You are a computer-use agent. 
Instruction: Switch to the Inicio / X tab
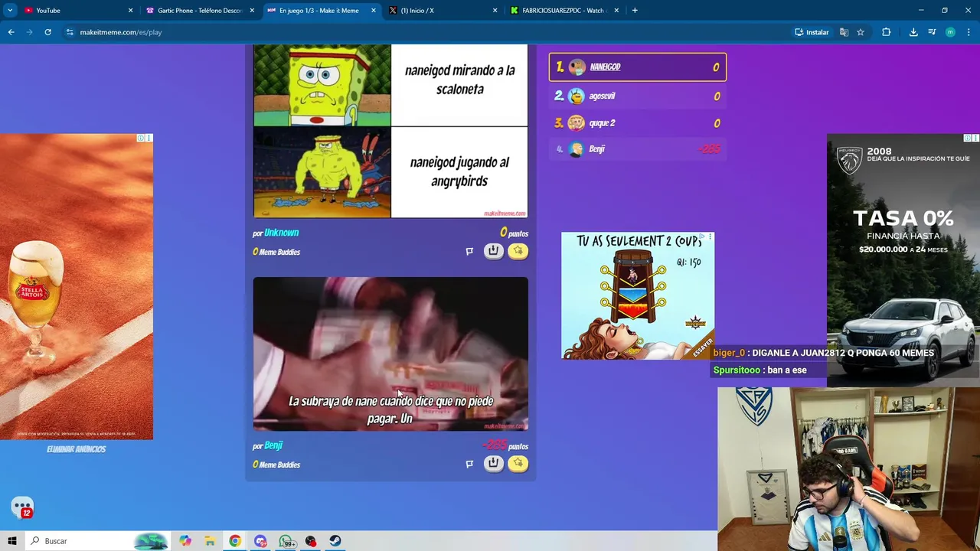pyautogui.click(x=443, y=10)
